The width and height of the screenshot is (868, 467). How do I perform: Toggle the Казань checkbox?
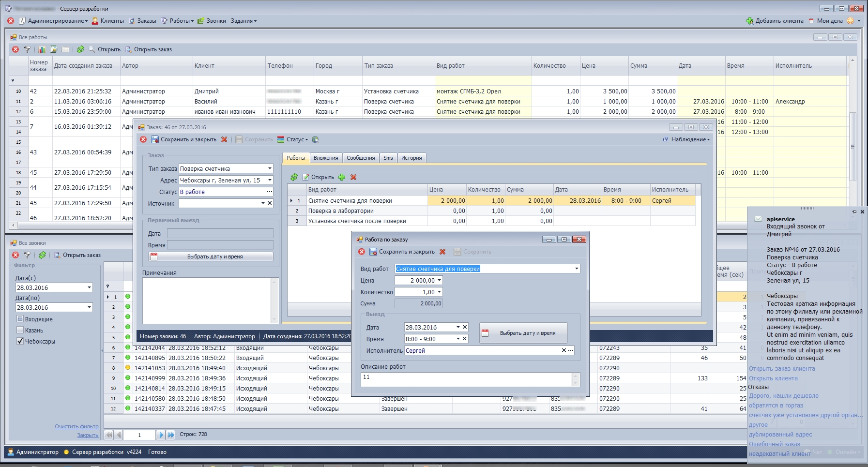(x=20, y=330)
